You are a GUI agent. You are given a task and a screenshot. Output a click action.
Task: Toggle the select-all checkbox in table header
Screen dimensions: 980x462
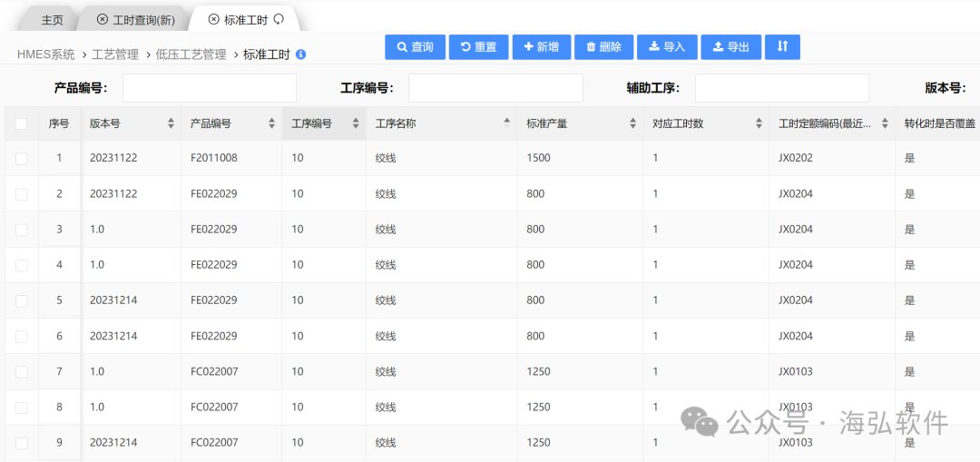[x=22, y=123]
